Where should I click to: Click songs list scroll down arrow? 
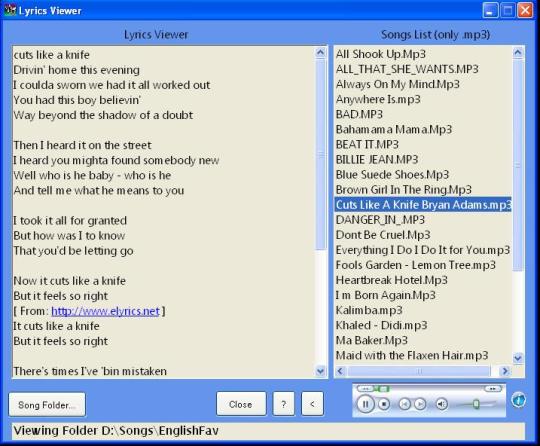click(x=518, y=358)
